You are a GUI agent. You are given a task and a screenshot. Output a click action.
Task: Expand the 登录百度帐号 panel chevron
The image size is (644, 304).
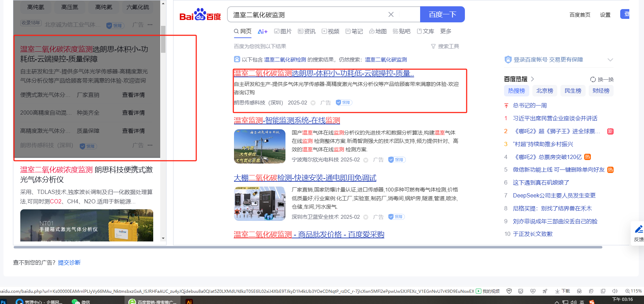tap(610, 60)
